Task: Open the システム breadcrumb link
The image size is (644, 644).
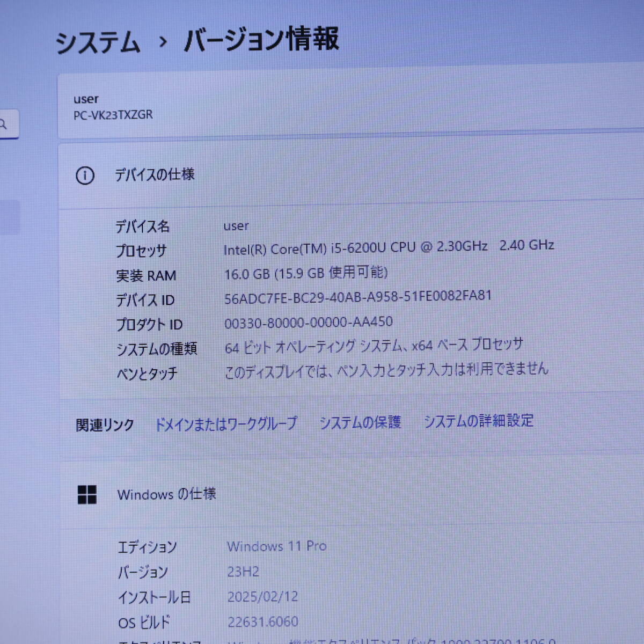Action: click(98, 42)
